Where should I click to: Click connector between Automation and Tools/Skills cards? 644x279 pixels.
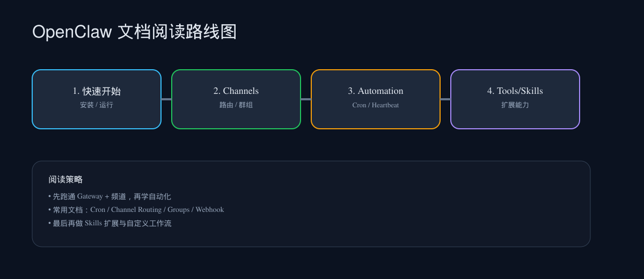pos(445,99)
